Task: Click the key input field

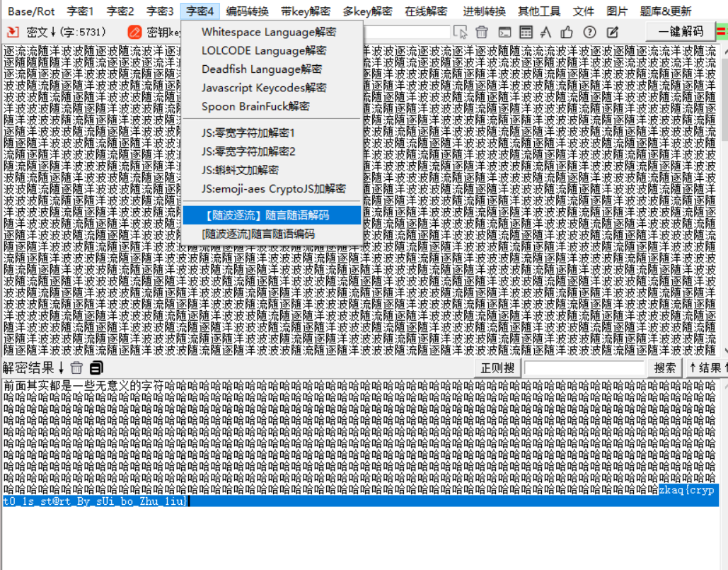Action: click(x=406, y=32)
